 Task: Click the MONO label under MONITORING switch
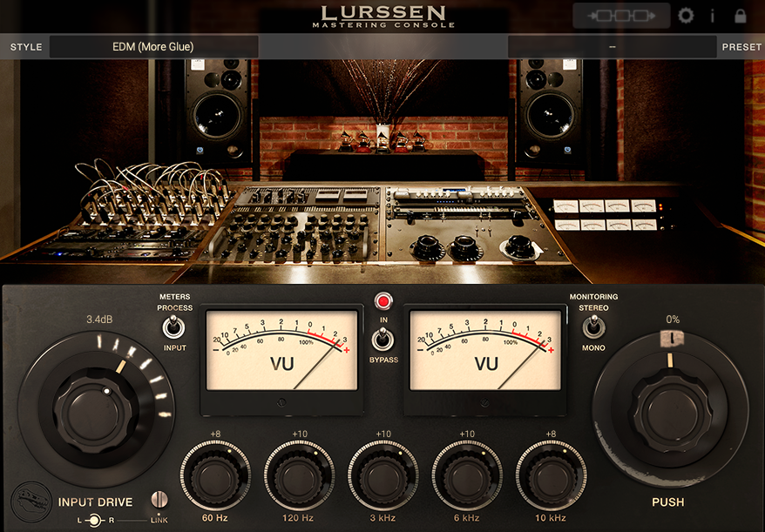[x=593, y=347]
